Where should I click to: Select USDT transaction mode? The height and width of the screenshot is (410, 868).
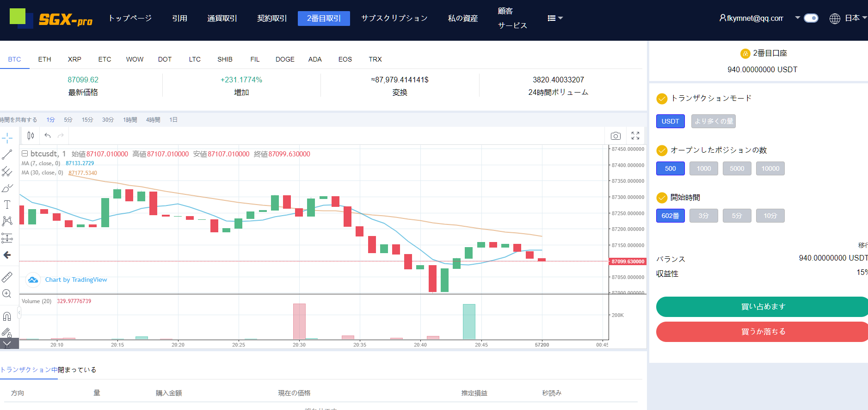tap(670, 121)
